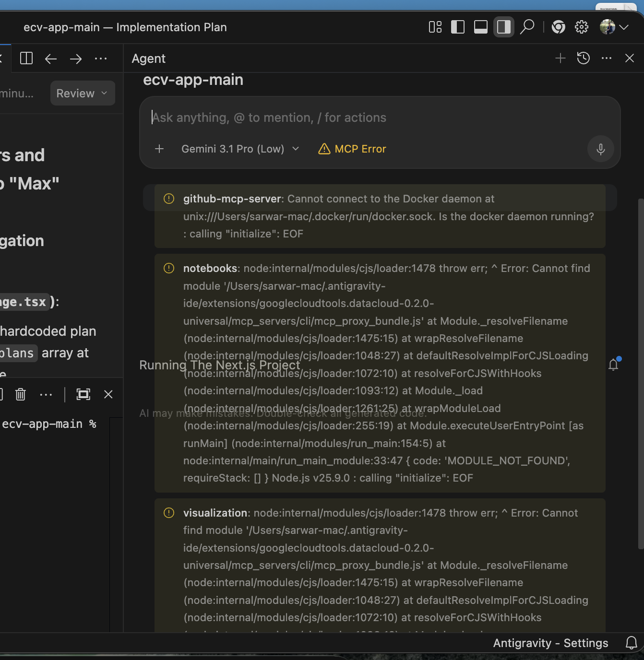Start voice input with the microphone

point(600,149)
